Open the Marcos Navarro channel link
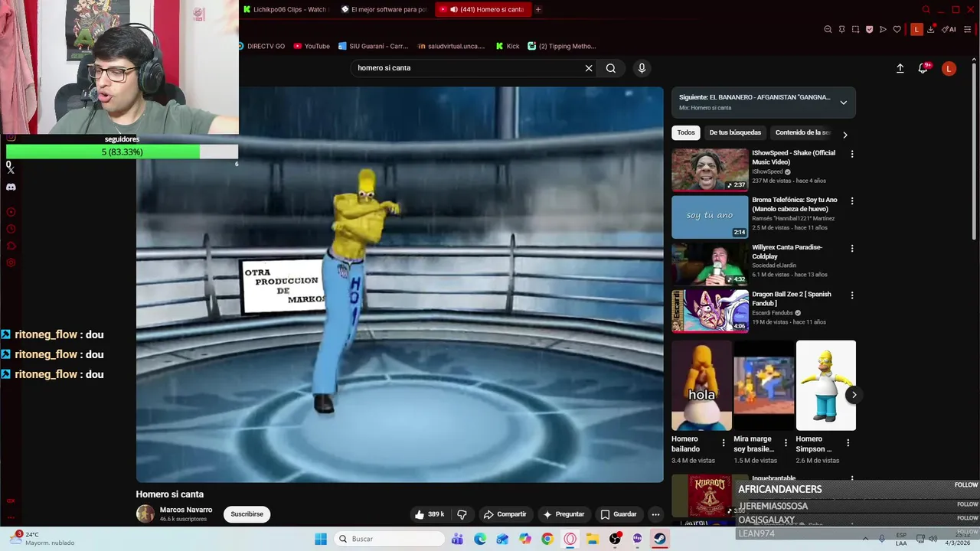 [x=186, y=510]
